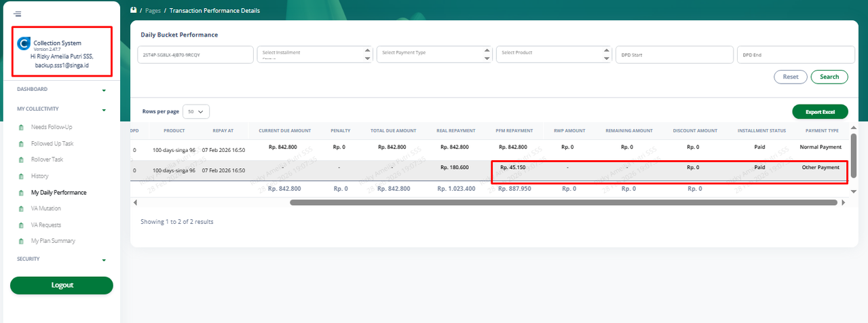This screenshot has height=323, width=868.
Task: Click the Daily Bucket Performance heading
Action: [179, 35]
